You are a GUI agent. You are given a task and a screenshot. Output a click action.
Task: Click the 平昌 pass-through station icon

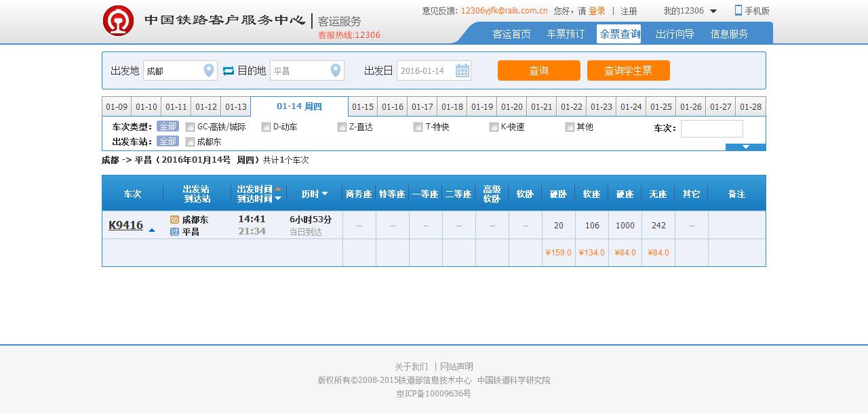coord(174,232)
